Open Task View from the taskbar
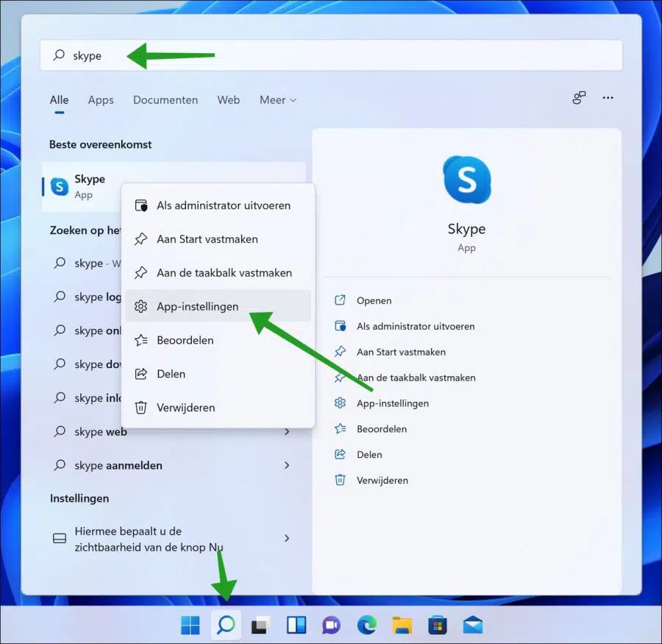 [x=261, y=625]
